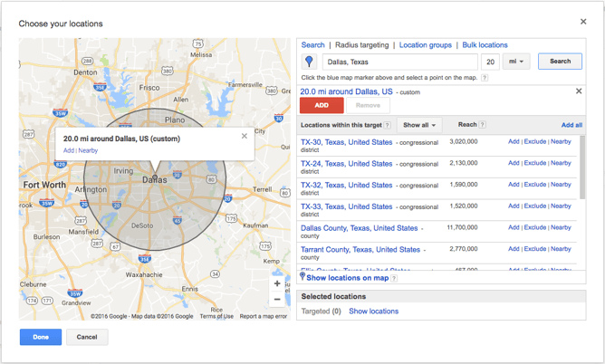The height and width of the screenshot is (364, 605).
Task: Click the Done button
Action: click(x=41, y=337)
